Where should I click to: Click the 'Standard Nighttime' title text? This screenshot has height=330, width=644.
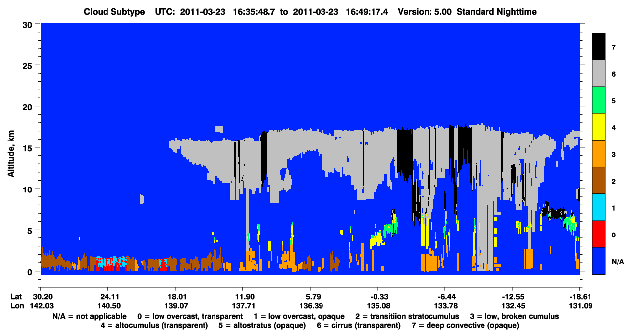click(x=496, y=12)
